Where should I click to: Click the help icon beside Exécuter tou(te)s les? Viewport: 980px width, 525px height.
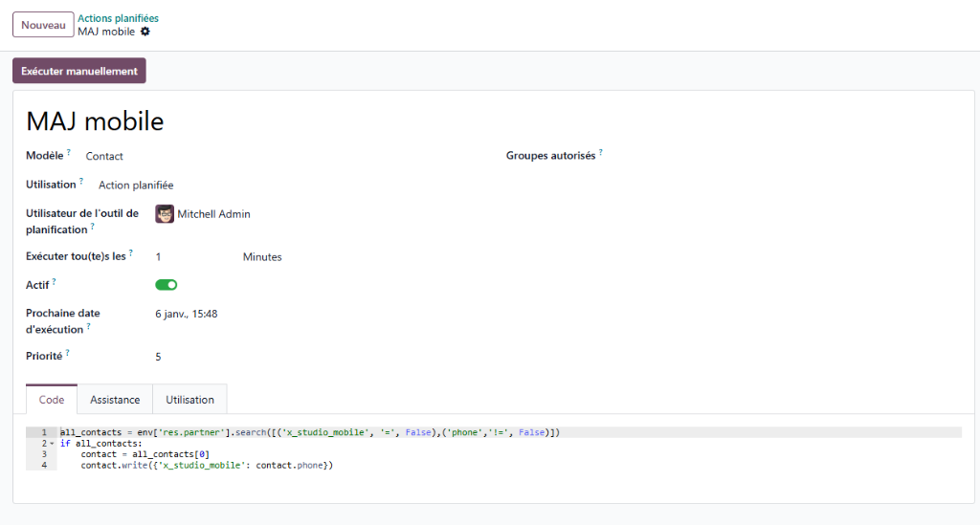point(131,253)
